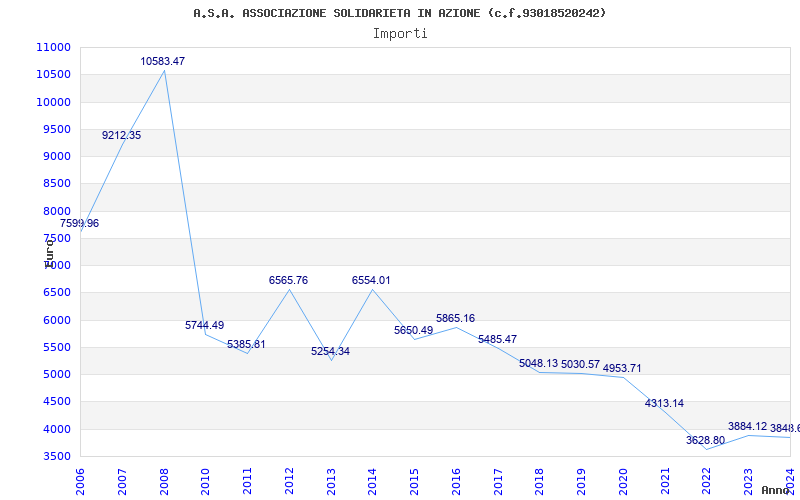This screenshot has width=800, height=500.
Task: Select the 4953.71 data label
Action: point(622,368)
